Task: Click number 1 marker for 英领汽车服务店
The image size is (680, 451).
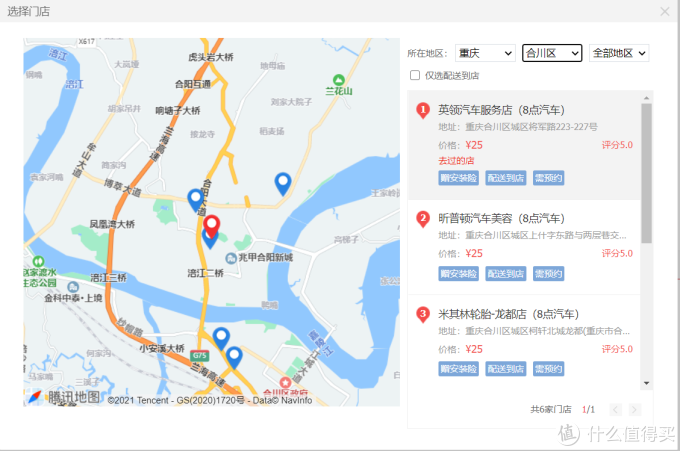Action: (x=423, y=111)
